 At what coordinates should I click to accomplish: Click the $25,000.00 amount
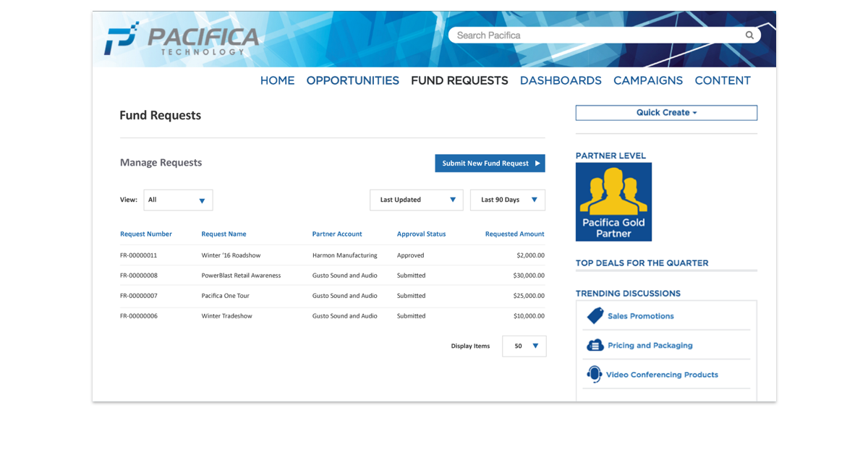529,296
